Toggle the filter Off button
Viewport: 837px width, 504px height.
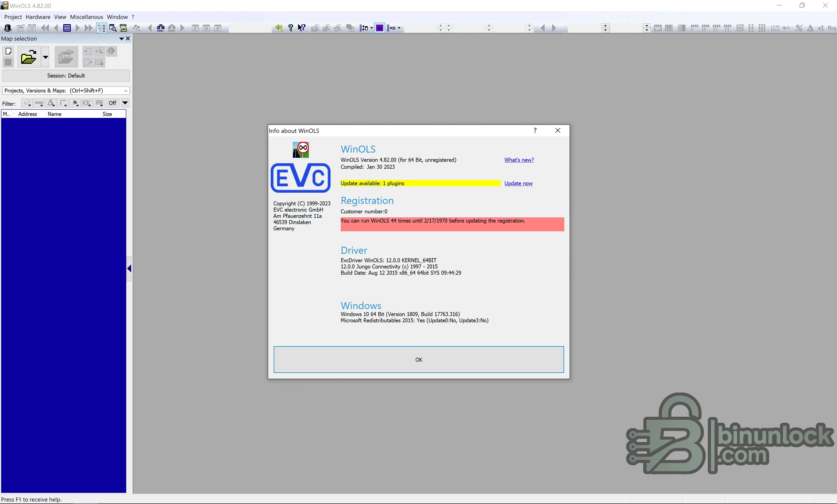coord(112,103)
